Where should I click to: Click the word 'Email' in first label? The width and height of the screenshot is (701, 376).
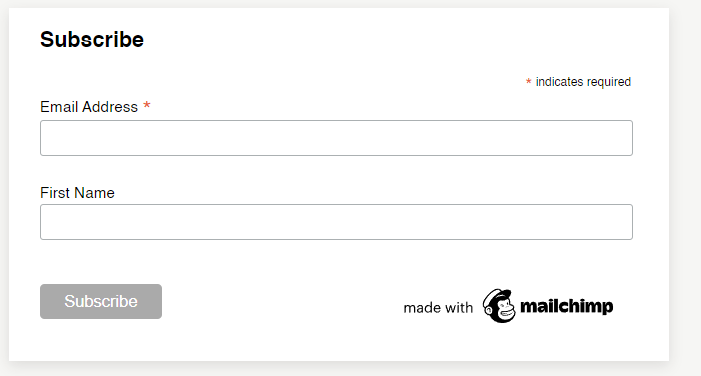tap(59, 107)
